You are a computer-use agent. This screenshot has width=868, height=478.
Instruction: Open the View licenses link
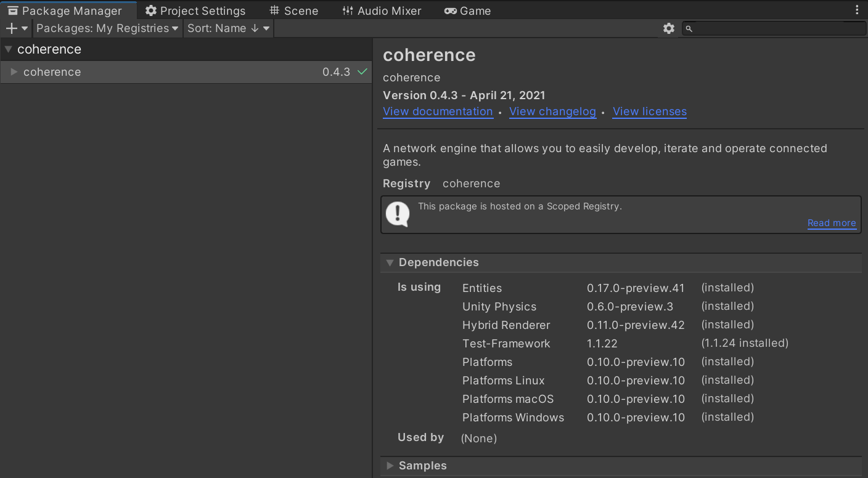coord(650,111)
